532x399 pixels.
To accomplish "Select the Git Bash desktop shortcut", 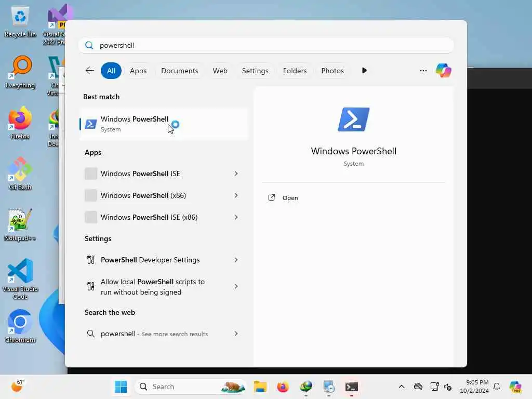I will coord(20,174).
